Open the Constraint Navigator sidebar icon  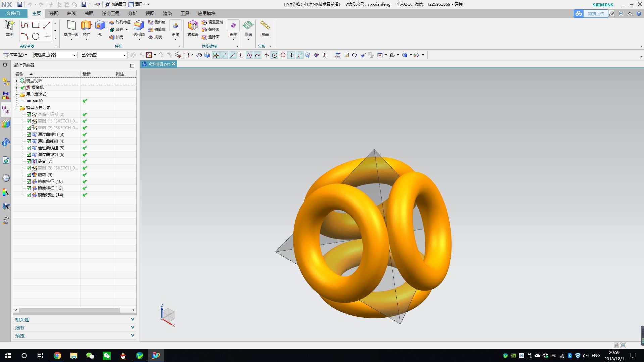[x=6, y=96]
